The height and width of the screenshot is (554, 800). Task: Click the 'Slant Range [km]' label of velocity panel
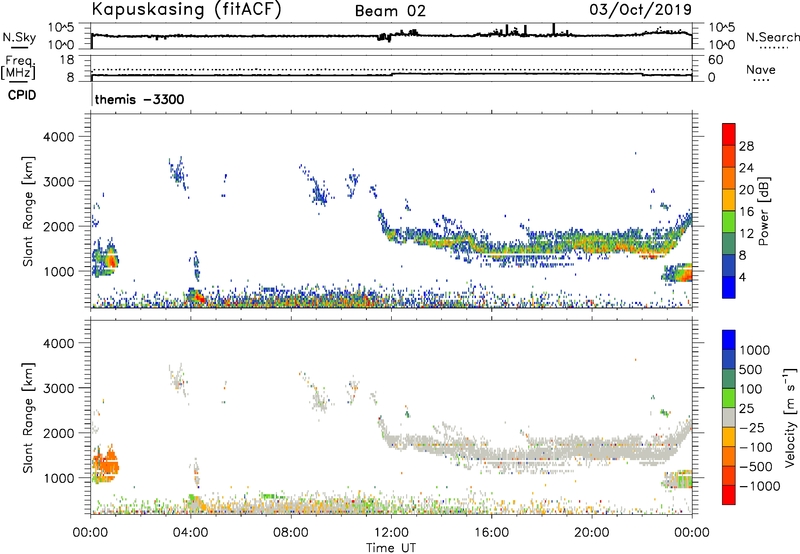pyautogui.click(x=28, y=417)
